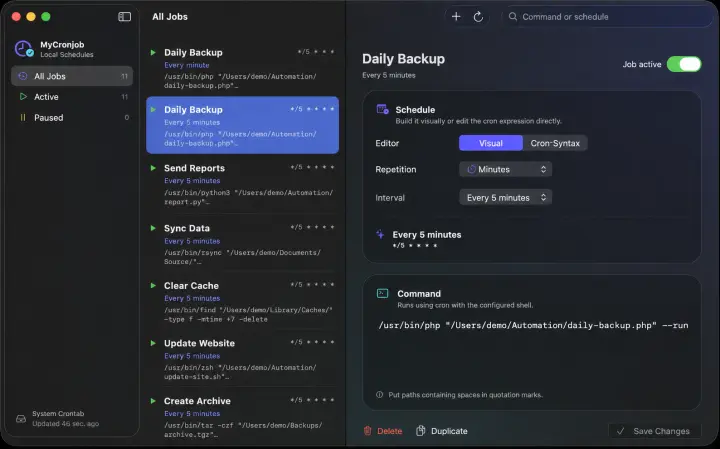Screen dimensions: 720x449
Task: Click the Paused count badge 0
Action: click(x=127, y=118)
